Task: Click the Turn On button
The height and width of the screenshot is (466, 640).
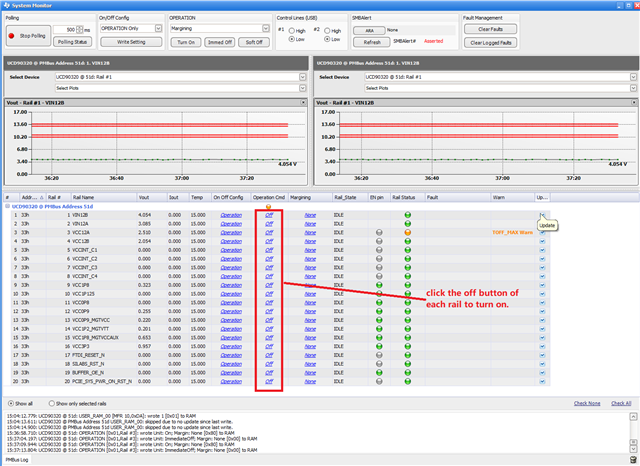Action: pyautogui.click(x=186, y=42)
